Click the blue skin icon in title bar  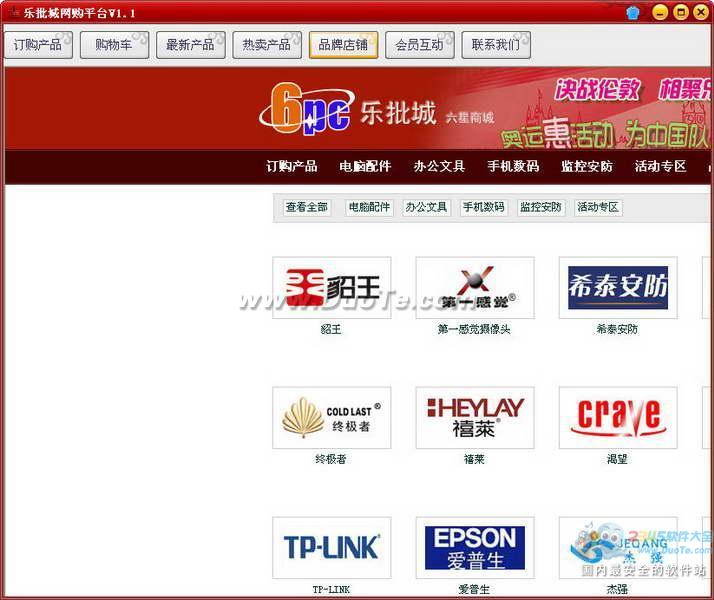click(633, 12)
